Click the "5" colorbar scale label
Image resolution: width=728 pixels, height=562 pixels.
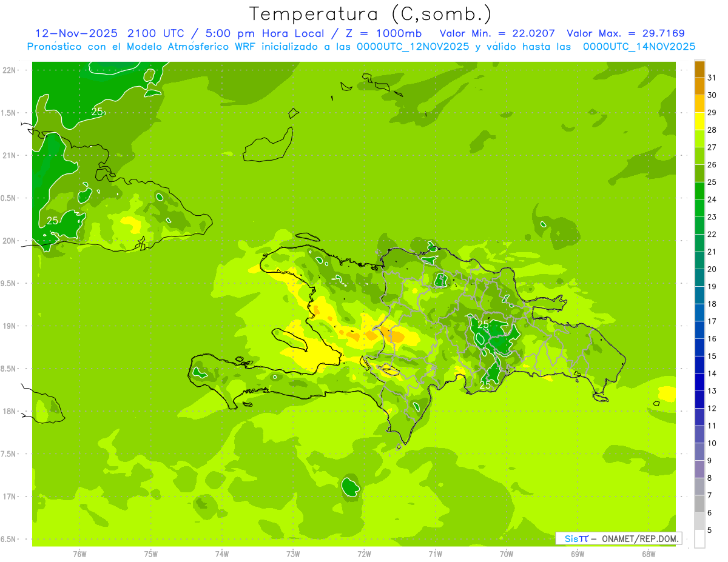710,530
